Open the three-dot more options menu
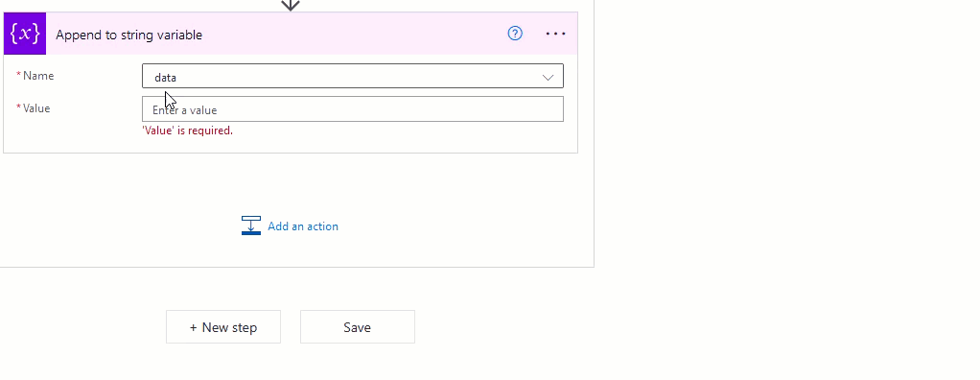Image resolution: width=980 pixels, height=380 pixels. tap(555, 34)
